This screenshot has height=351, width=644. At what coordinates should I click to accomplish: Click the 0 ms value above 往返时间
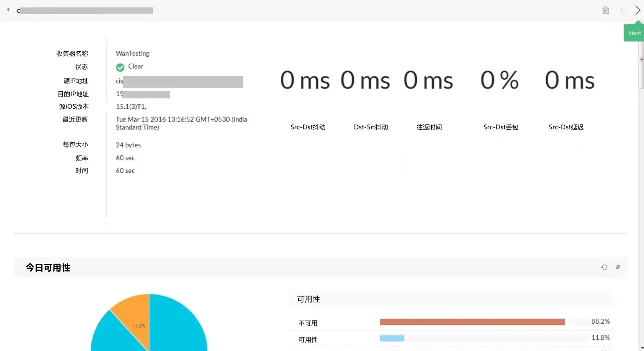[428, 80]
